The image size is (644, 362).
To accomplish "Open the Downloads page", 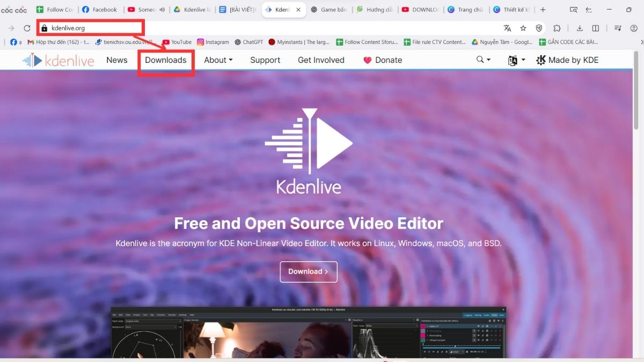I will 165,60.
